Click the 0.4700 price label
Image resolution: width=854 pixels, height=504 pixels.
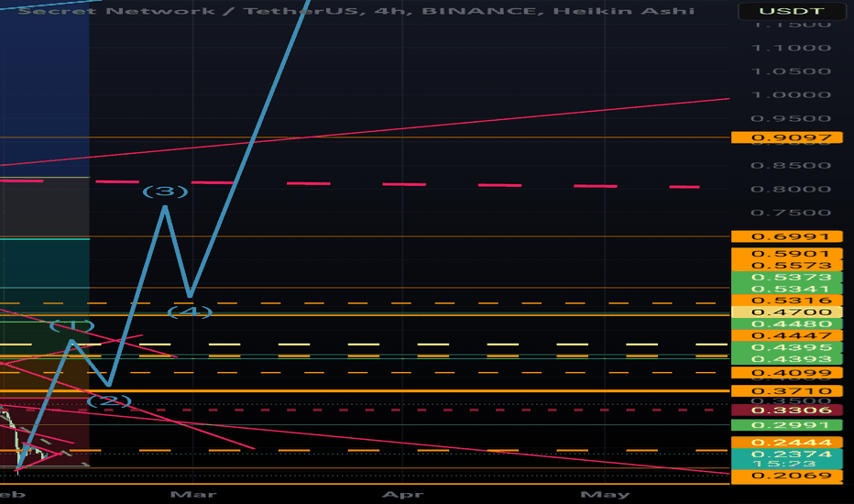pos(787,312)
